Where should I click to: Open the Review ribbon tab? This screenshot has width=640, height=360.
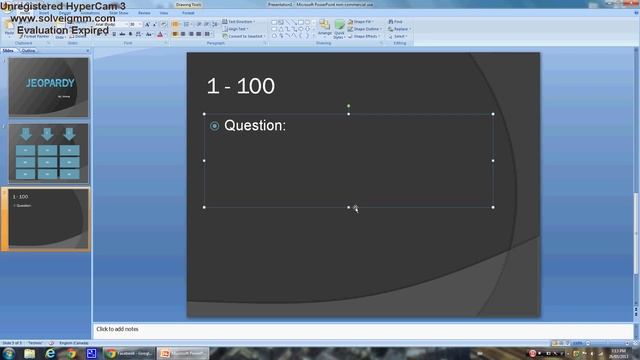pyautogui.click(x=144, y=13)
